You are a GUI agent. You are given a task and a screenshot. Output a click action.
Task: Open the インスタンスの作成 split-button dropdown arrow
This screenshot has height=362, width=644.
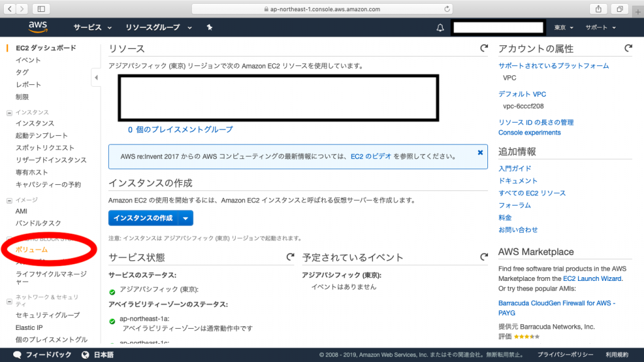click(x=186, y=217)
